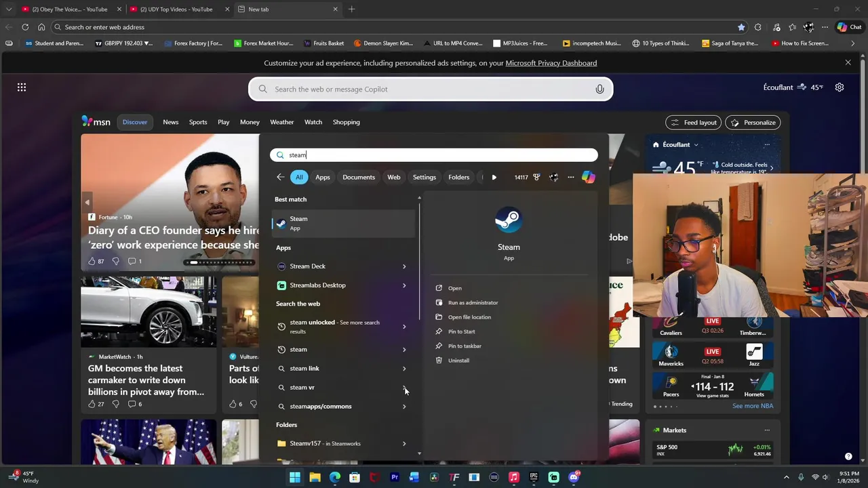Screen dimensions: 868x488
Task: Click Pin to taskbar for Steam
Action: 465,346
